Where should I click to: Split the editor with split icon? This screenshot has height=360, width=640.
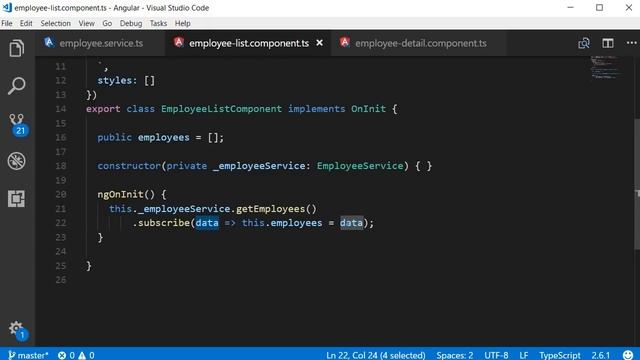pyautogui.click(x=608, y=43)
